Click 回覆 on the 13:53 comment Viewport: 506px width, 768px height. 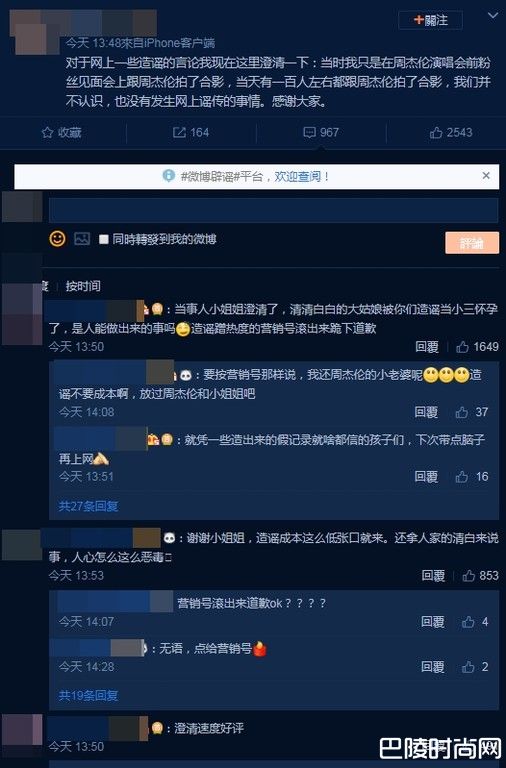click(433, 576)
